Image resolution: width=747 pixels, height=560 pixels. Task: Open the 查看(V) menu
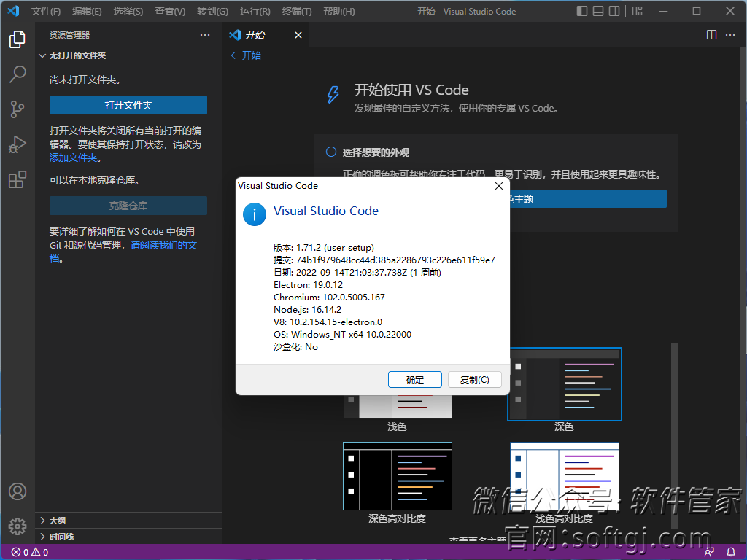(170, 11)
